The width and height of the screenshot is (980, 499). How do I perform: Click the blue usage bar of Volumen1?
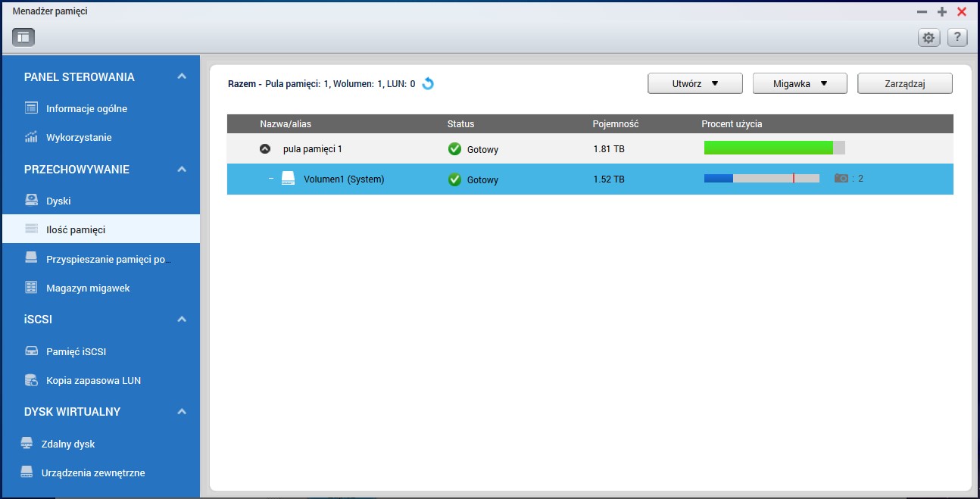719,178
